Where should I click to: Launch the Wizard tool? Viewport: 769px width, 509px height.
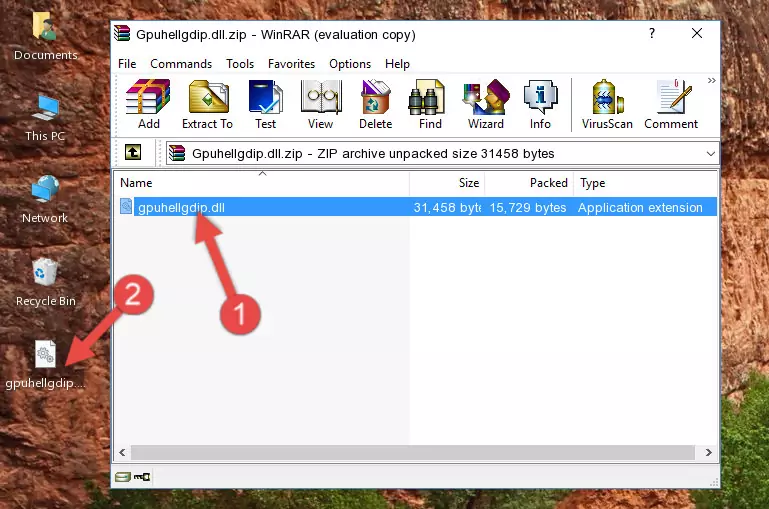tap(486, 104)
